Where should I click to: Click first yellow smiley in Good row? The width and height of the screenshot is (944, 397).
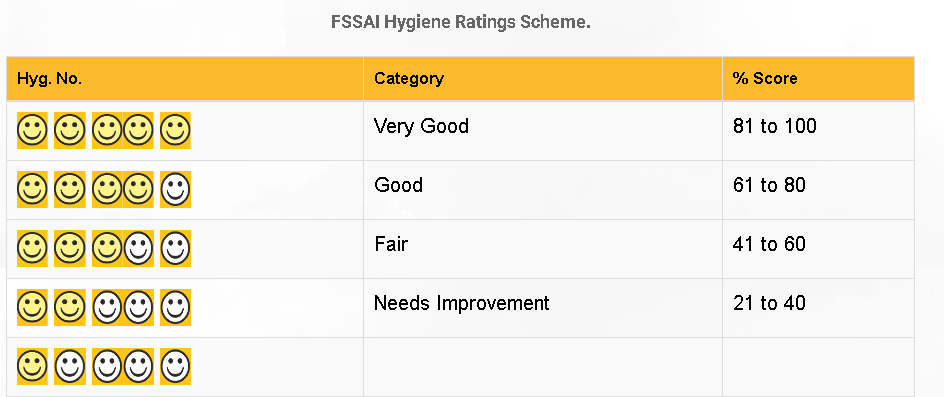point(32,189)
